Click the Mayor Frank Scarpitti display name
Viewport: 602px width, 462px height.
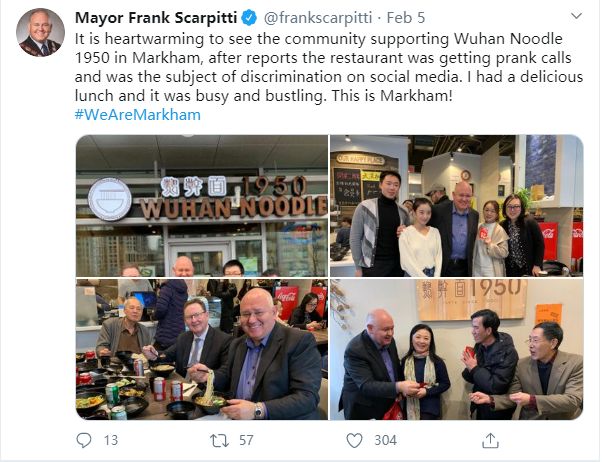click(156, 18)
